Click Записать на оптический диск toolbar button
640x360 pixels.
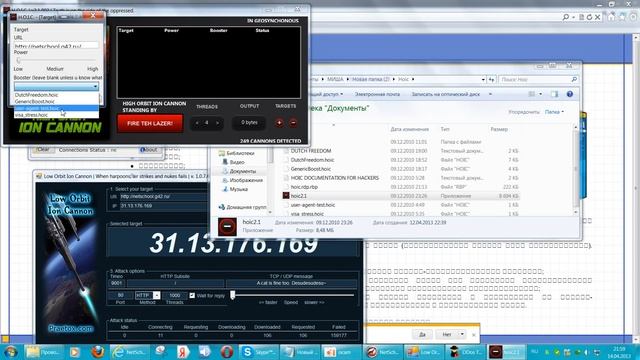pos(445,94)
